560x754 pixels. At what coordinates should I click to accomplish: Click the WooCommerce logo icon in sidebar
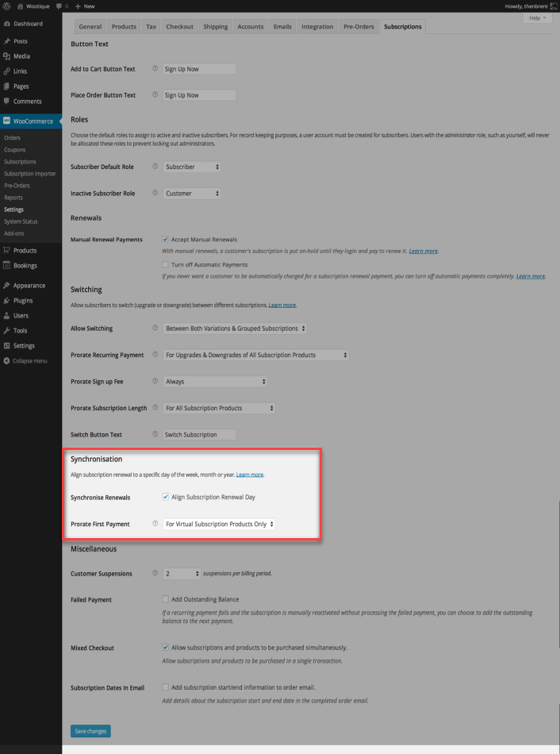click(x=6, y=121)
